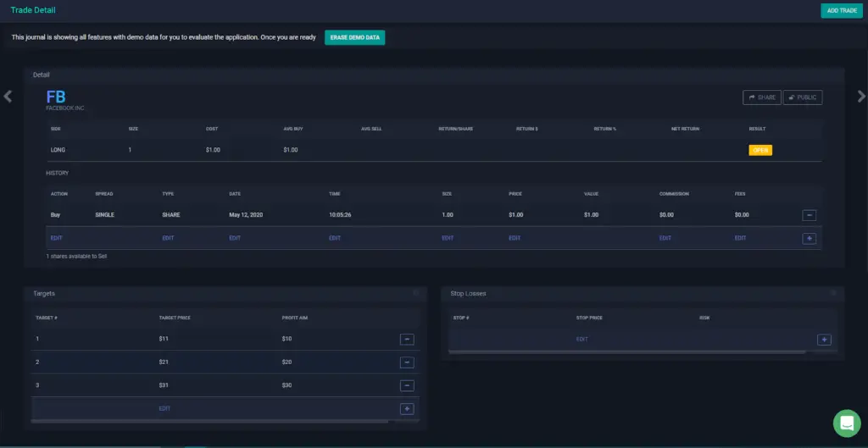Click the yellow OPEN result badge
Screen dimensions: 868x448
[759, 150]
